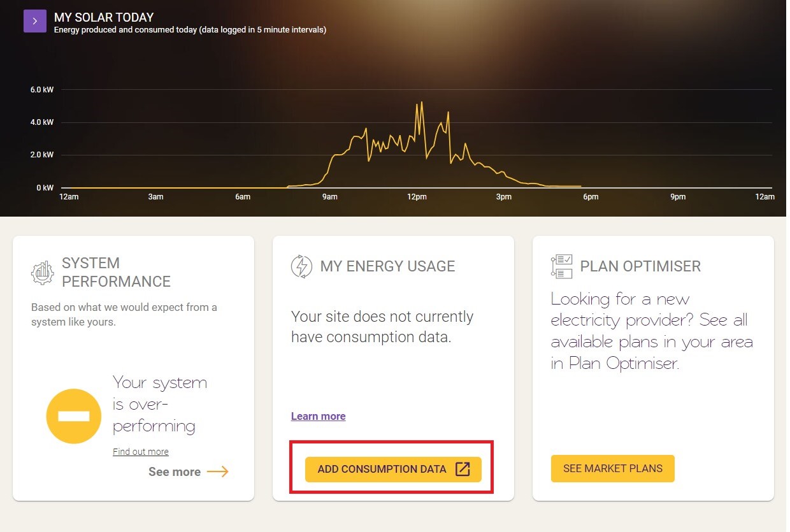This screenshot has width=790, height=532.
Task: Click the Plan Optimiser title
Action: pyautogui.click(x=640, y=266)
